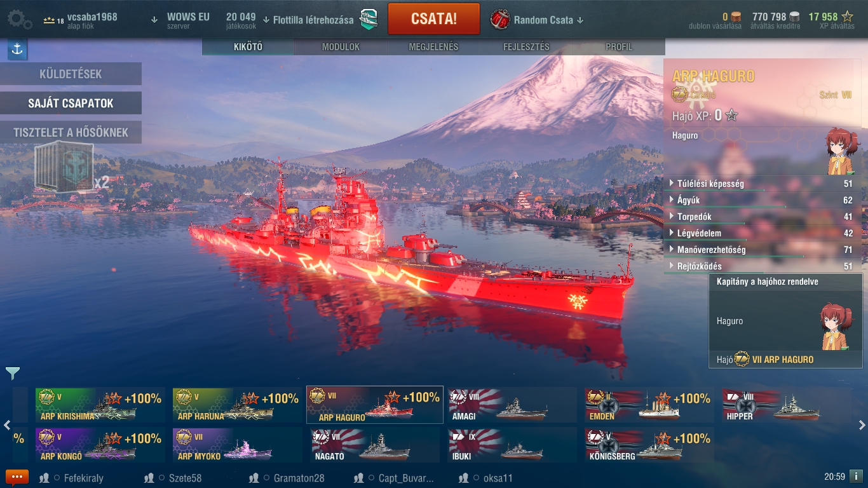Click the anchor port icon
Image resolution: width=868 pixels, height=488 pixels.
tap(17, 50)
